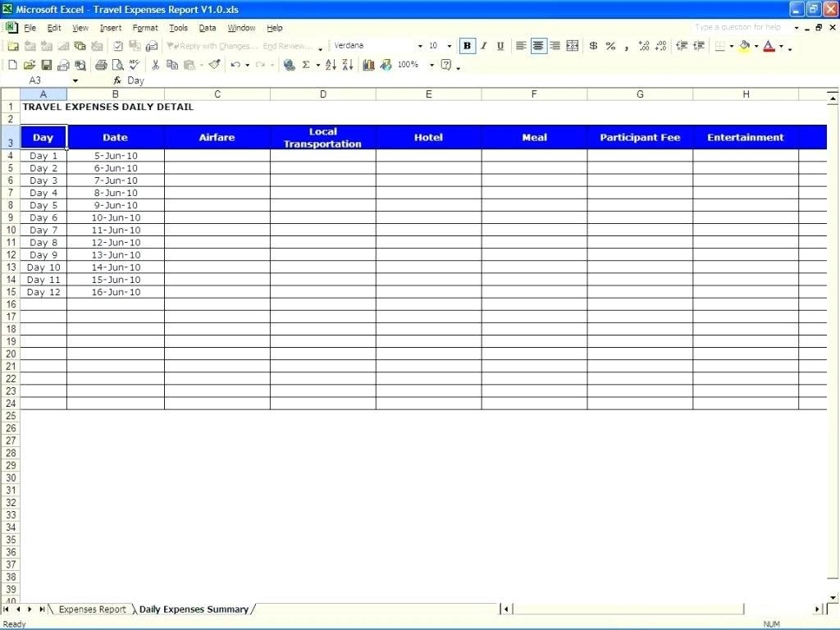
Task: Apply currency style dollar format
Action: pos(593,46)
